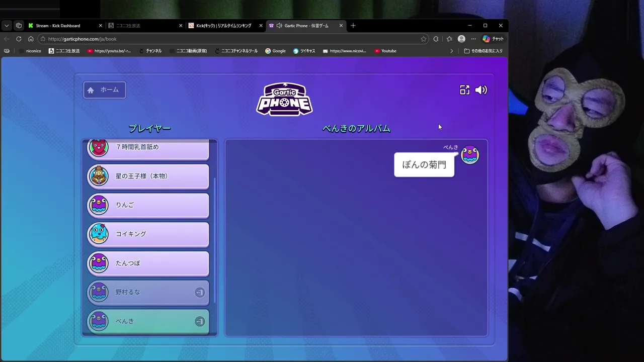
Task: Open the browser profile icon
Action: point(461,39)
